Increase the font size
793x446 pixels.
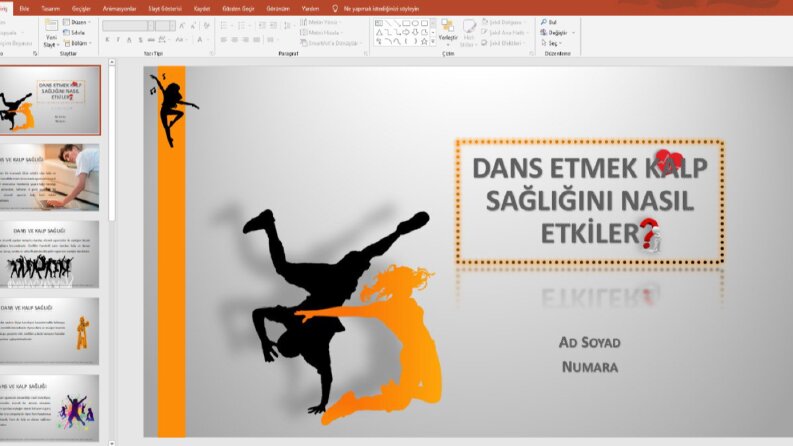click(x=182, y=26)
